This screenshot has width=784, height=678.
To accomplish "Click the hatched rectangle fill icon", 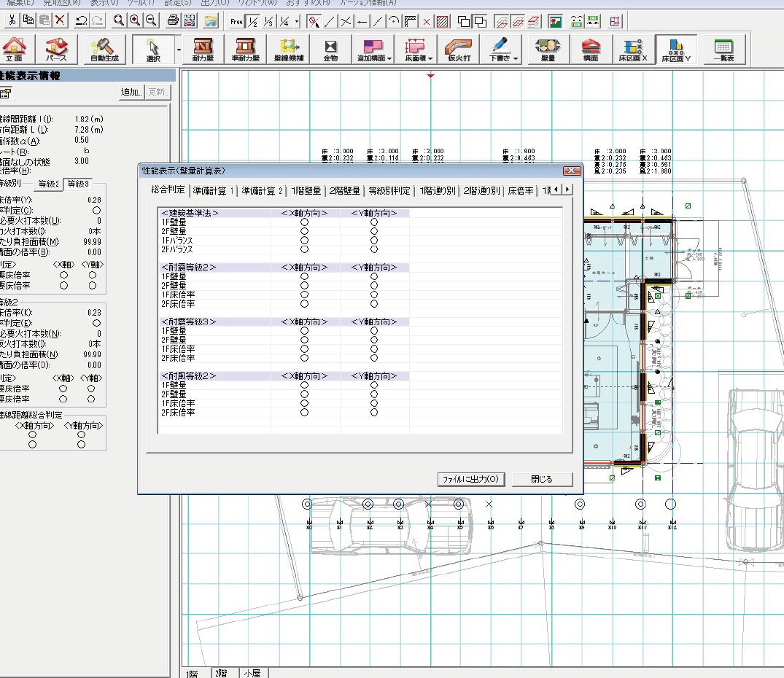I will 442,21.
